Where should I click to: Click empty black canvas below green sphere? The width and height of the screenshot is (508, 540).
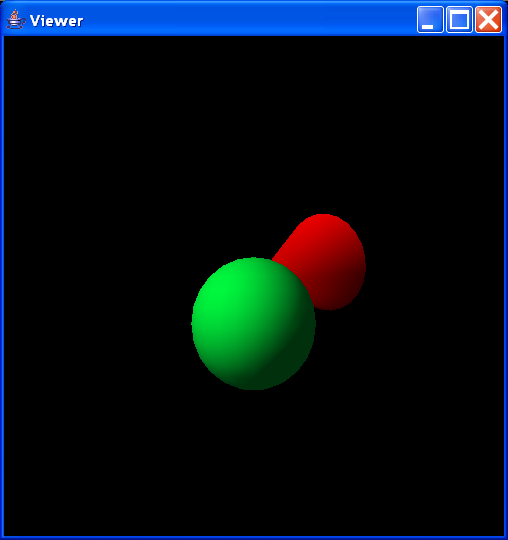coord(254,461)
